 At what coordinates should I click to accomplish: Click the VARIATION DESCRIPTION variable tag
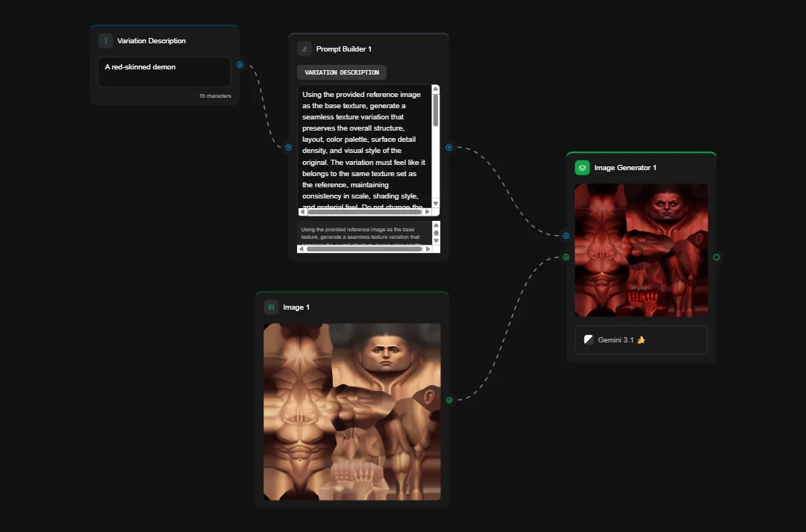[342, 72]
